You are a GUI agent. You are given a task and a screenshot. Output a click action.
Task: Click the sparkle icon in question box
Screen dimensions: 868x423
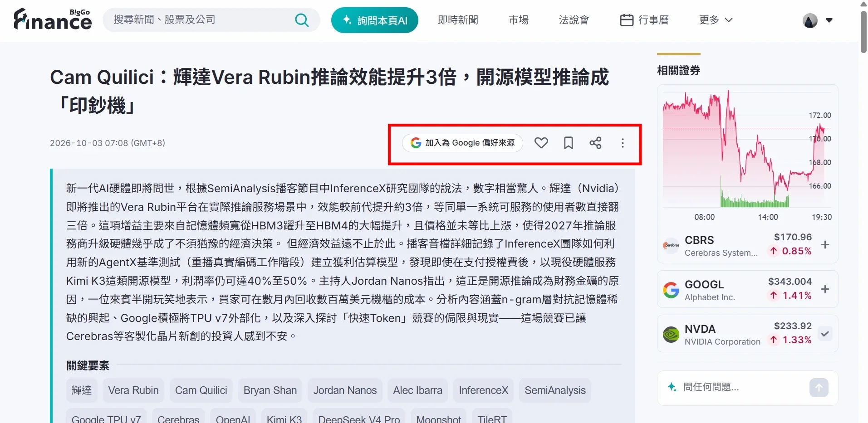672,387
